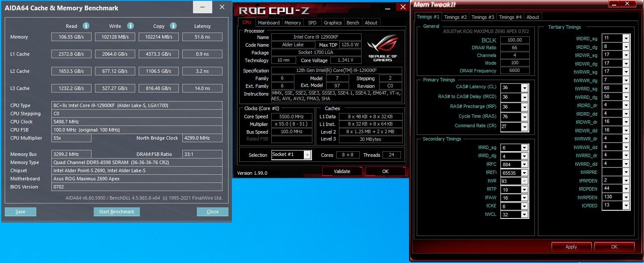Switch to the Graphics tab
Image resolution: width=644 pixels, height=263 pixels.
click(333, 23)
